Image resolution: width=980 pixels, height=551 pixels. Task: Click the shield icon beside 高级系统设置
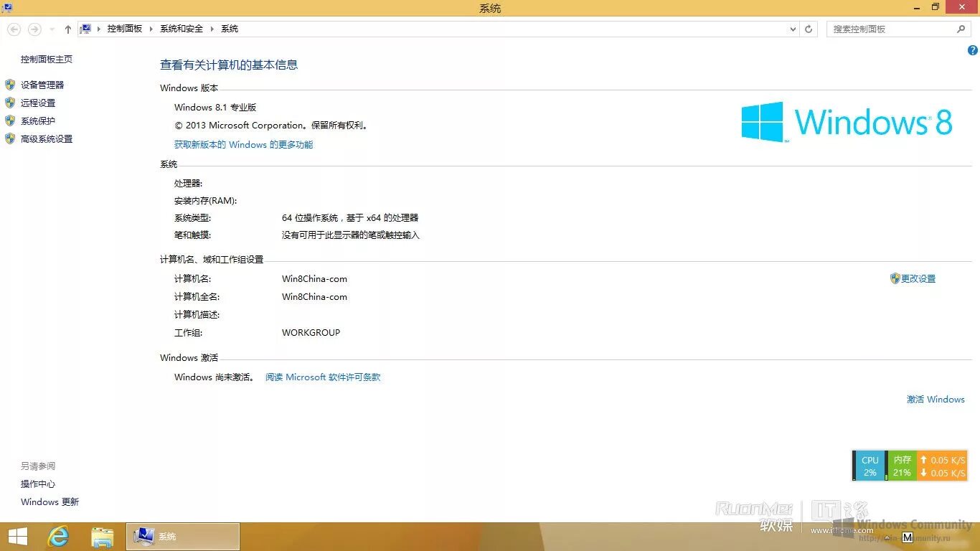[x=10, y=138]
